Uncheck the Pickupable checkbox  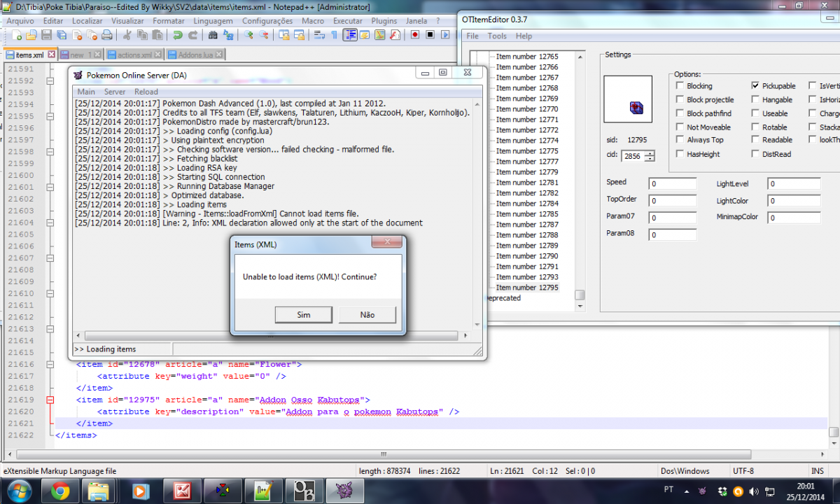[755, 85]
